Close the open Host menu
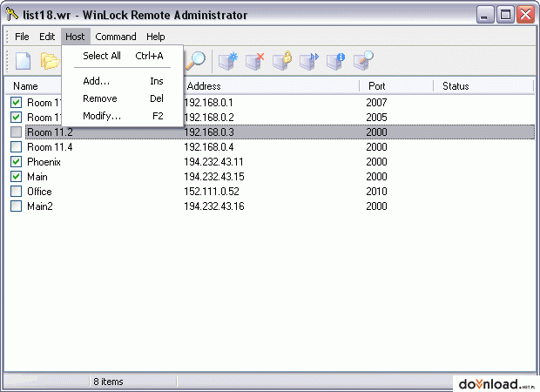 tap(75, 37)
